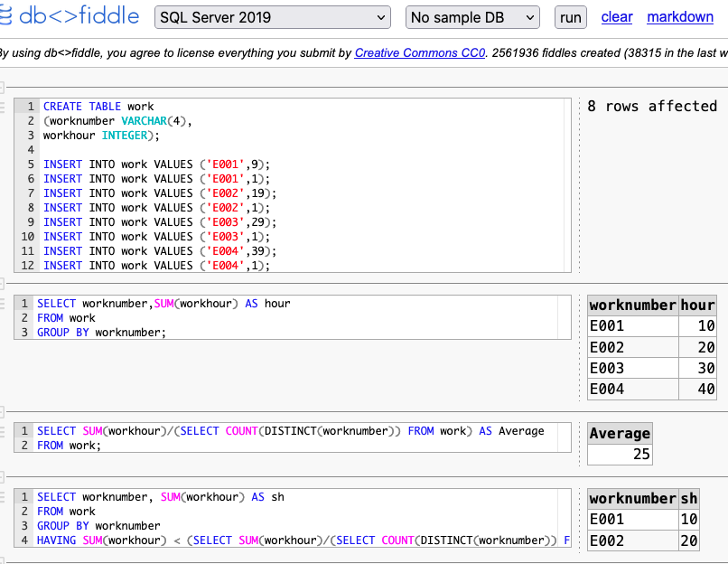Click the workhour INTEGER code line
The image size is (728, 564).
tap(101, 136)
